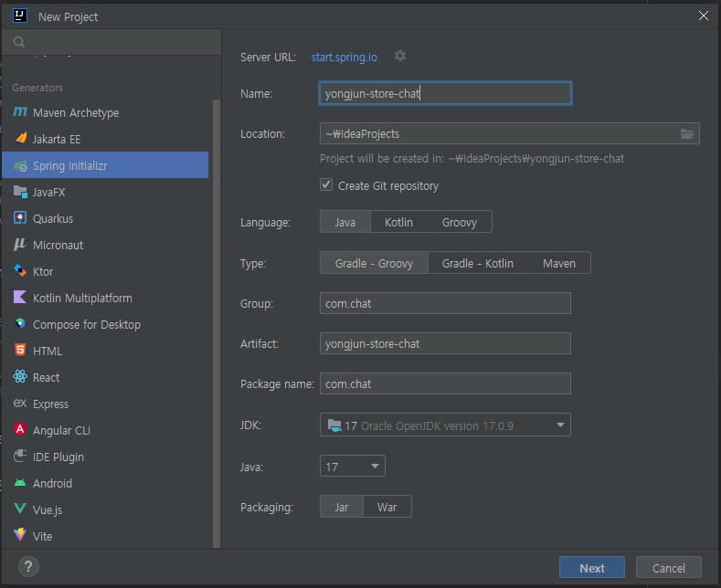The height and width of the screenshot is (588, 721).
Task: Choose Gradle - Kotlin build type
Action: (478, 263)
